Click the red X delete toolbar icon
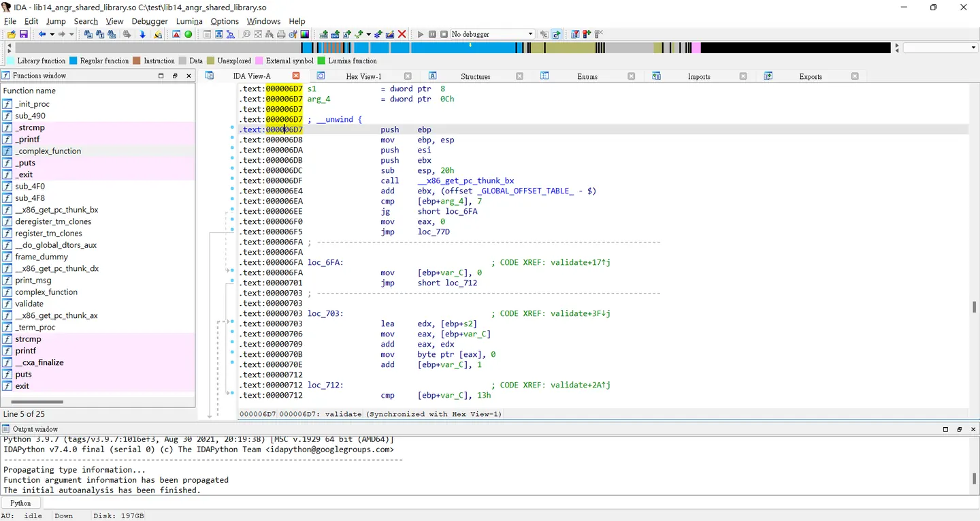This screenshot has width=980, height=521. [x=402, y=34]
